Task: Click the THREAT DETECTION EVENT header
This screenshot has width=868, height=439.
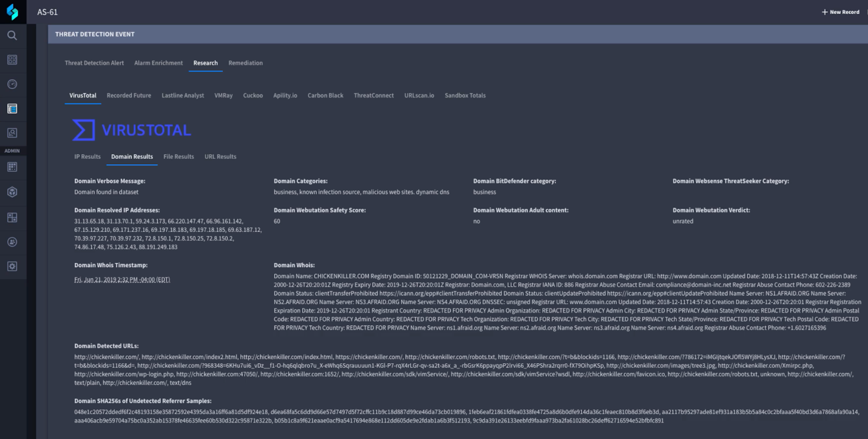Action: (x=95, y=34)
